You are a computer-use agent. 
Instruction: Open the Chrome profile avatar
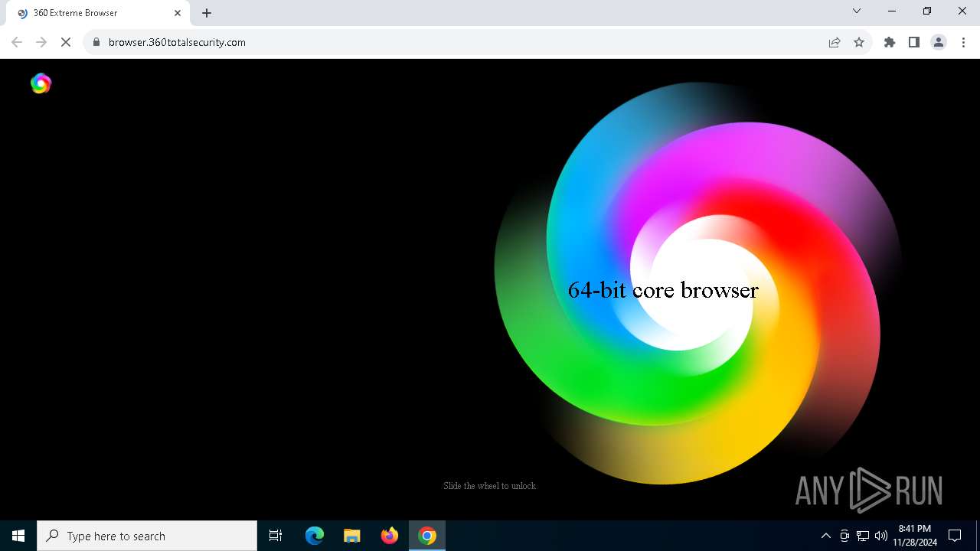coord(939,42)
